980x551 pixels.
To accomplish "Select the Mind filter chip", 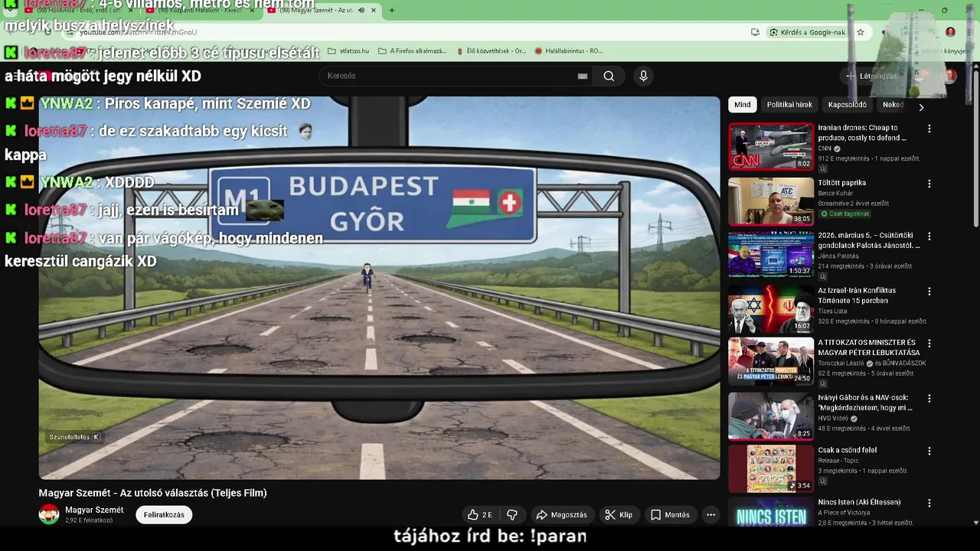I will (x=742, y=105).
